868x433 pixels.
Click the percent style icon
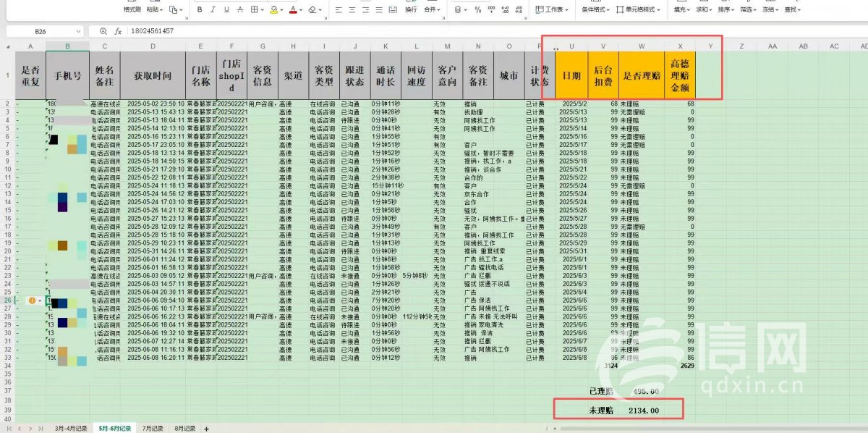pos(478,10)
